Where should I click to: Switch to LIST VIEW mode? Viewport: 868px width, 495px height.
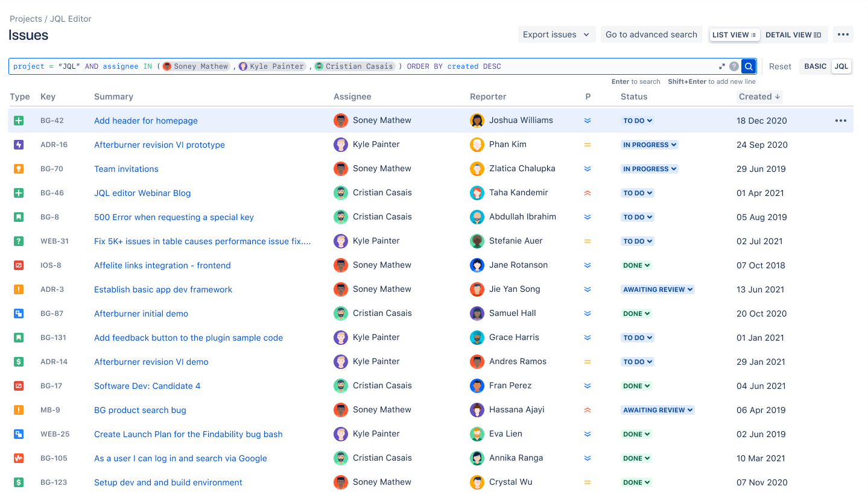734,34
